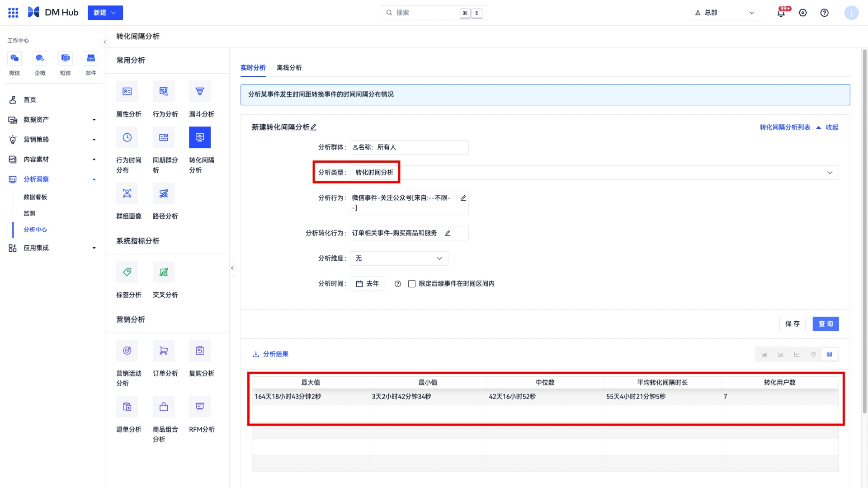The image size is (868, 488).
Task: Open 短信 SMS icon
Action: 66,58
